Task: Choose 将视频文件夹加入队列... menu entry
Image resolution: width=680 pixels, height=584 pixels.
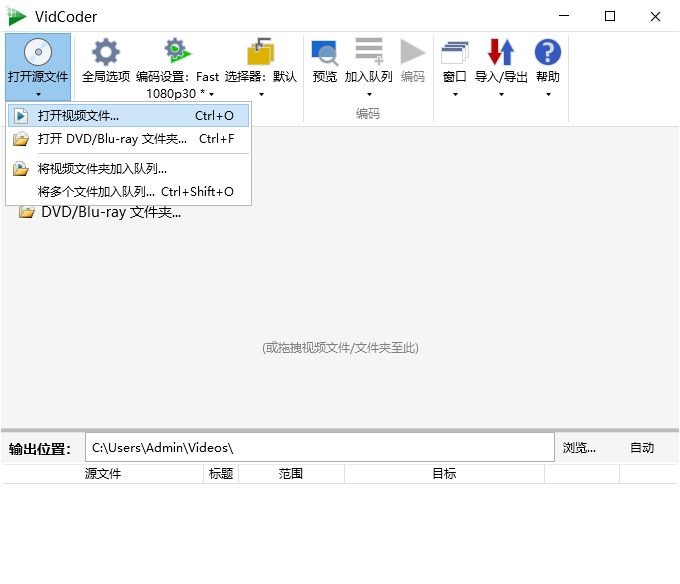Action: pos(128,169)
